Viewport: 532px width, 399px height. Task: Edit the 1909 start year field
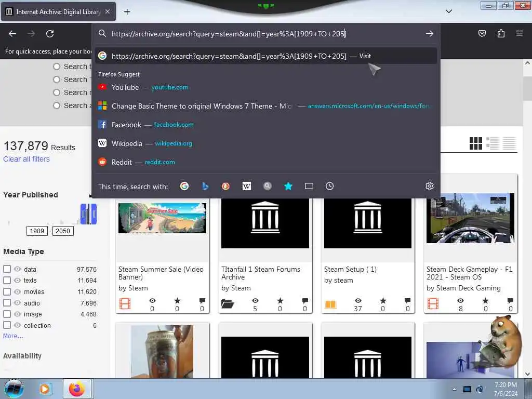[37, 231]
